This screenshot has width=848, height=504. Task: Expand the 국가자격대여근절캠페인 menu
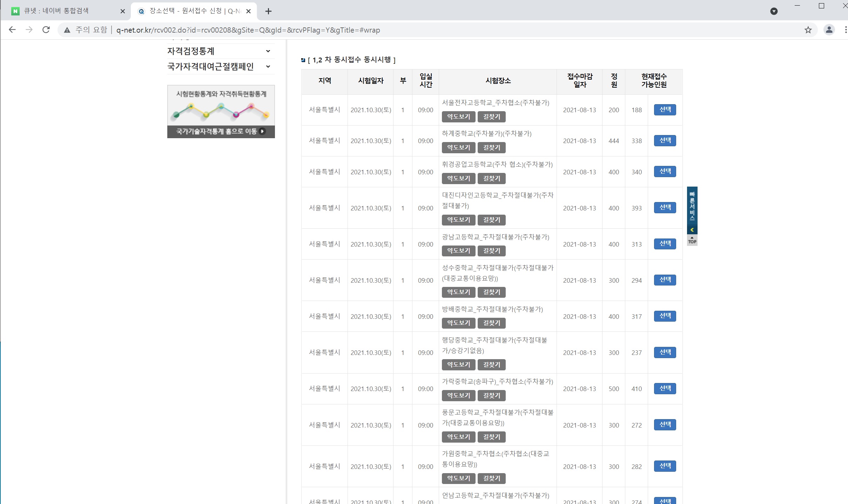click(268, 67)
